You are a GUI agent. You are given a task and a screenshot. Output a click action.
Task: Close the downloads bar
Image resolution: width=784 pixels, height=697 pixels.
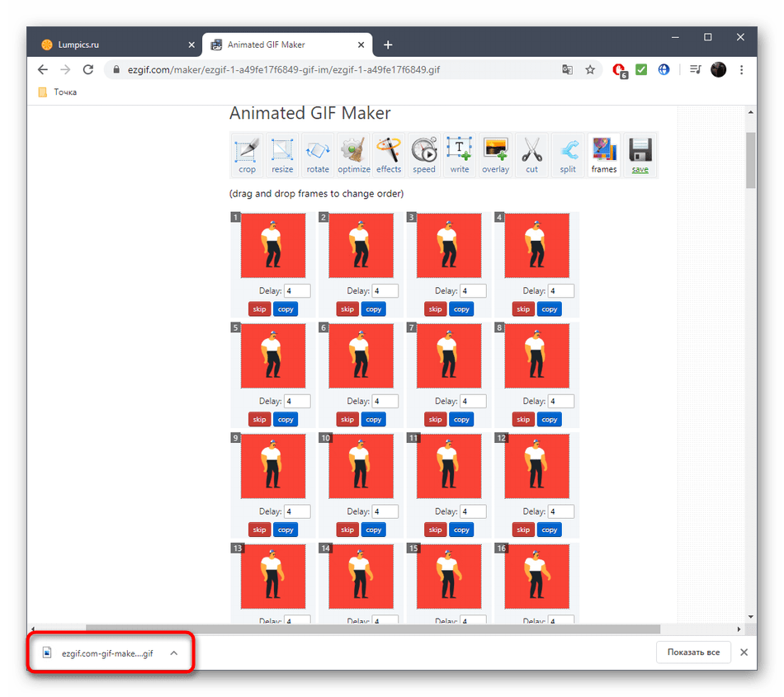click(744, 652)
